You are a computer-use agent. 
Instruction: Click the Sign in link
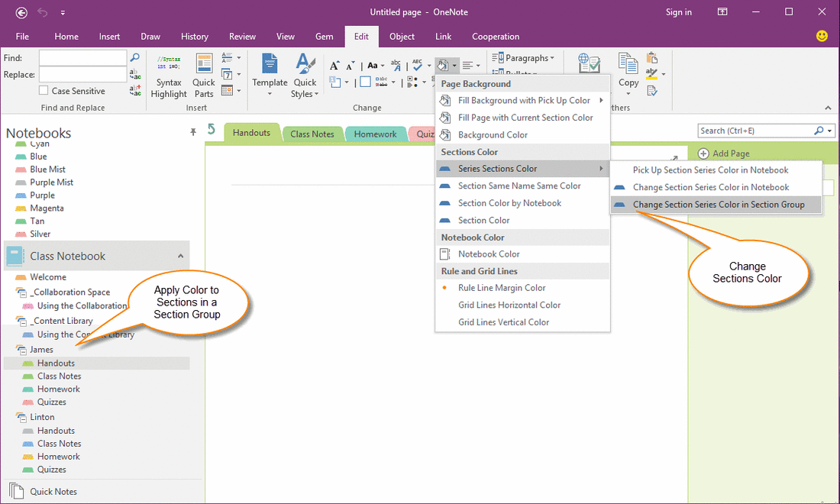(679, 12)
